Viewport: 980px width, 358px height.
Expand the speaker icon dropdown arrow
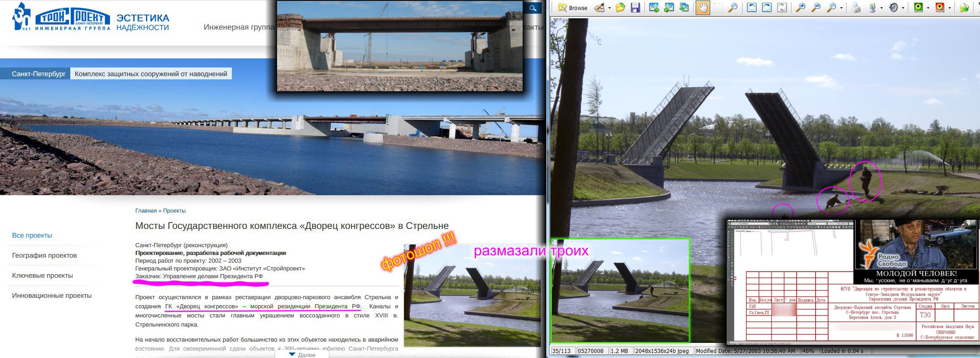tap(903, 8)
